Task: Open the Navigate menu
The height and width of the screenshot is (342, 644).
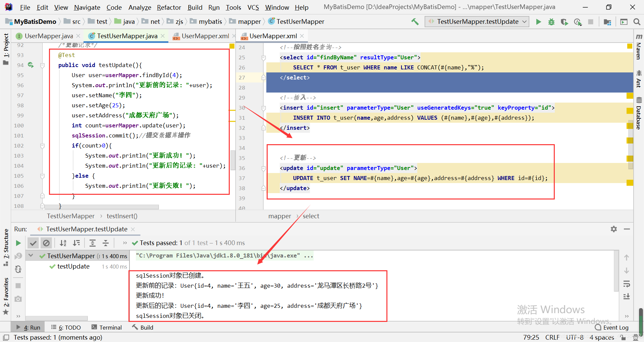Action: click(87, 7)
